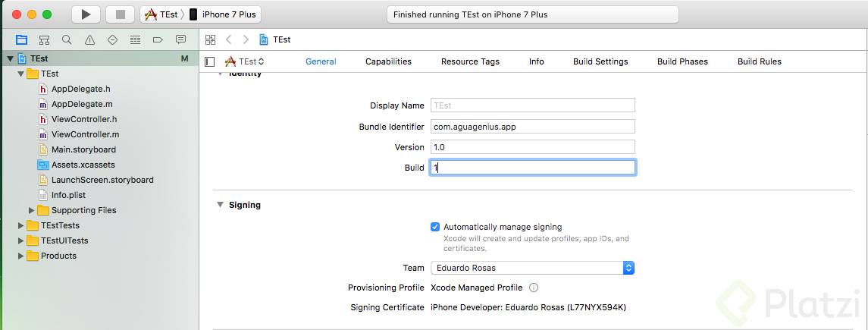
Task: Switch to the Build Phases tab
Action: [x=682, y=61]
